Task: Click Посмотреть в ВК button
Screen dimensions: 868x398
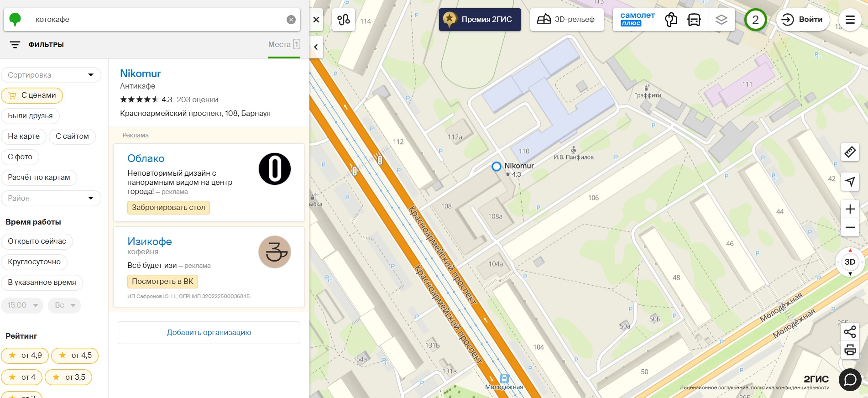Action: [x=162, y=282]
